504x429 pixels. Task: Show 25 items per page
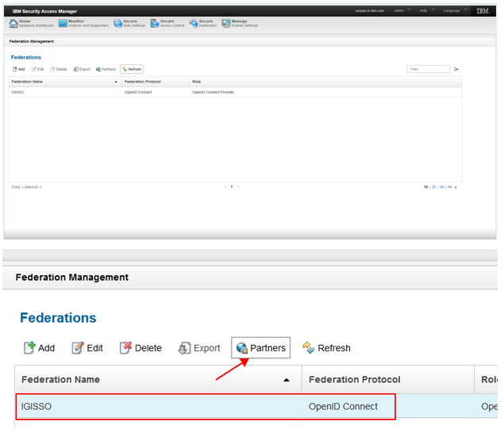[x=433, y=187]
